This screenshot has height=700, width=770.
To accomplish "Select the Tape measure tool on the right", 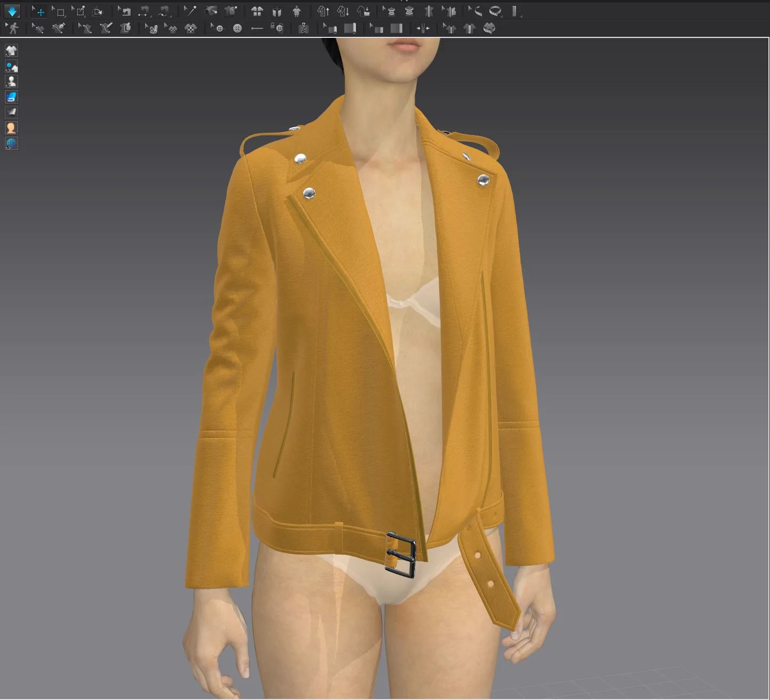I will (496, 11).
